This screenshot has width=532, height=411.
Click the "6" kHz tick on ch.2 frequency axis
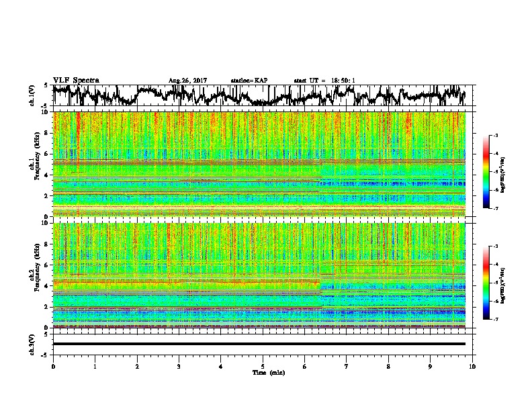point(47,265)
